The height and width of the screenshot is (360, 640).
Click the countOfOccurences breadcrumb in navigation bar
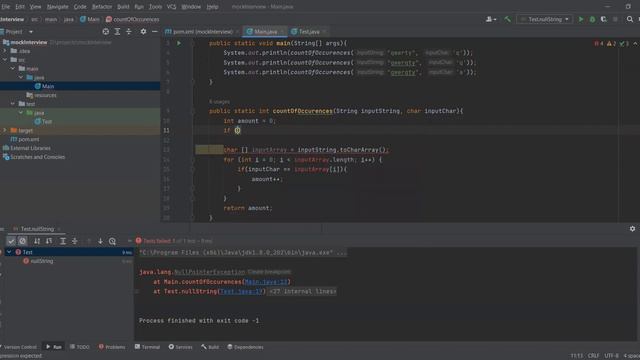click(132, 19)
